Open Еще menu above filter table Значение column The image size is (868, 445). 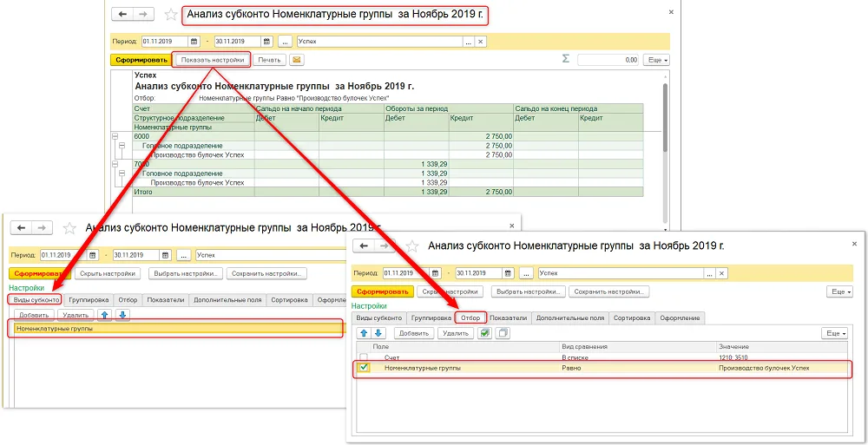[834, 333]
